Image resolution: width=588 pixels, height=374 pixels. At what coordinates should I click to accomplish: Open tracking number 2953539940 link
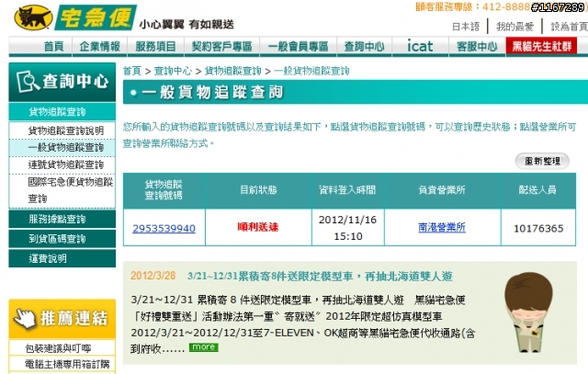164,229
